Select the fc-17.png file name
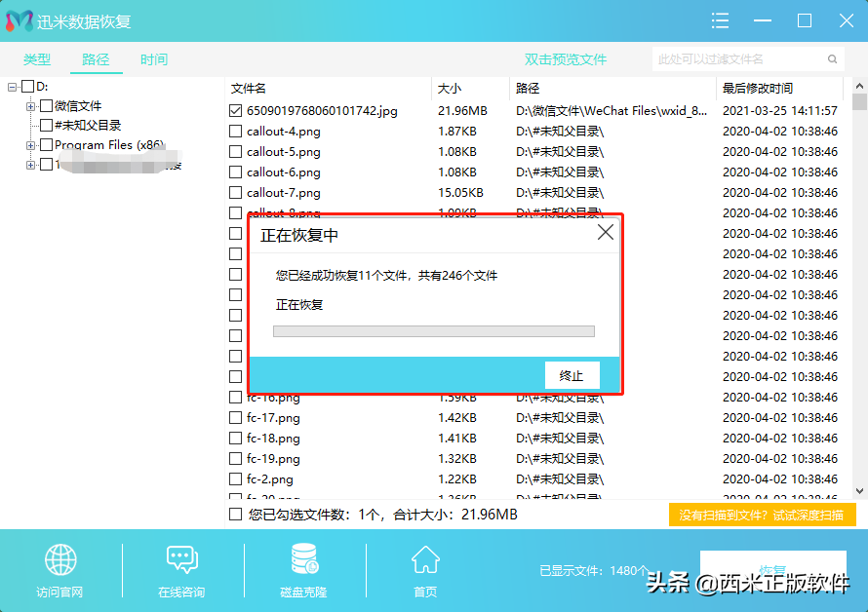 pyautogui.click(x=273, y=418)
